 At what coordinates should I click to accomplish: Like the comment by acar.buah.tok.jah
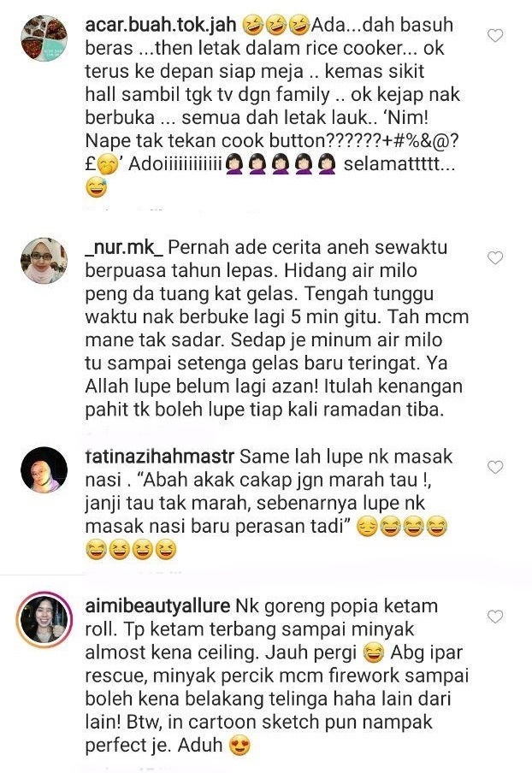(495, 36)
